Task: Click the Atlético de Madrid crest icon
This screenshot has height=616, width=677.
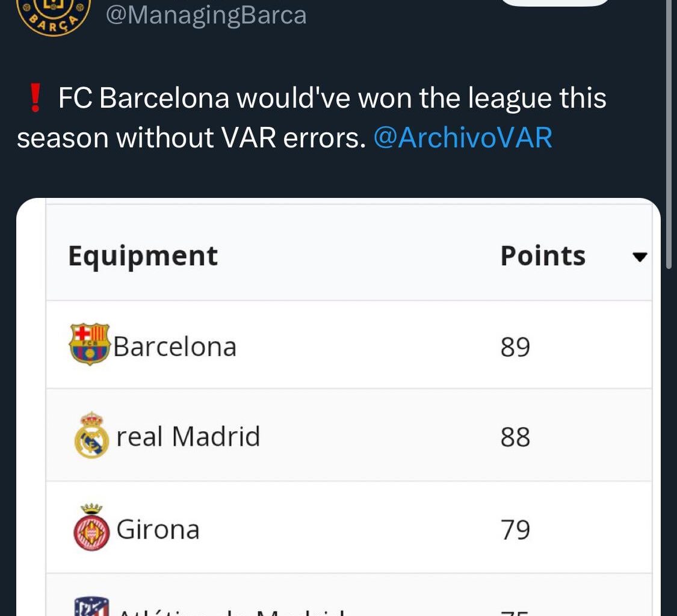Action: click(x=91, y=606)
